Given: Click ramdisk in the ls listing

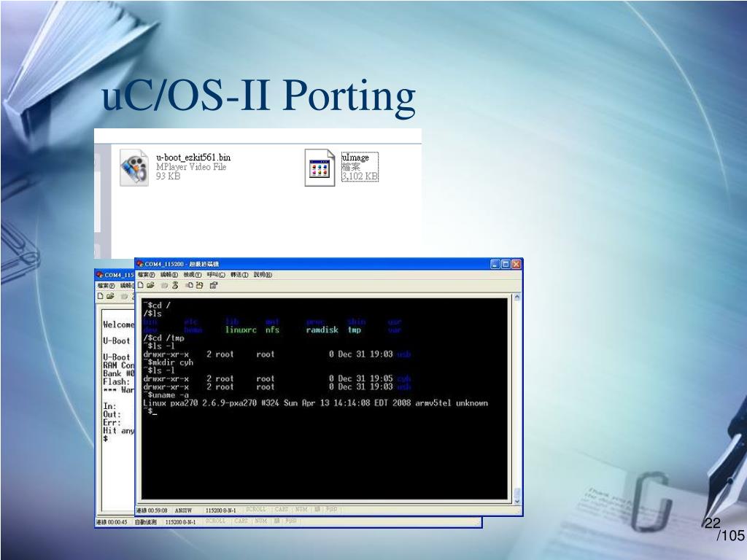Looking at the screenshot, I should 322,330.
